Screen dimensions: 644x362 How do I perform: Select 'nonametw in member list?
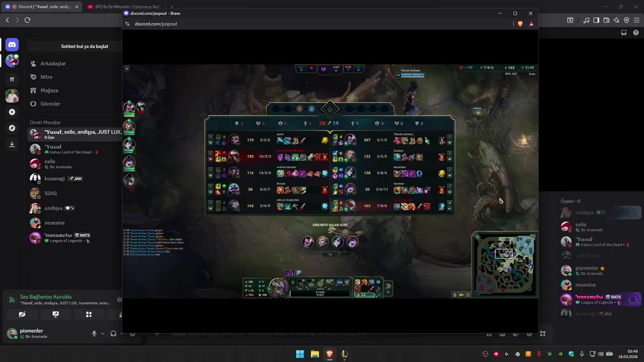600,300
